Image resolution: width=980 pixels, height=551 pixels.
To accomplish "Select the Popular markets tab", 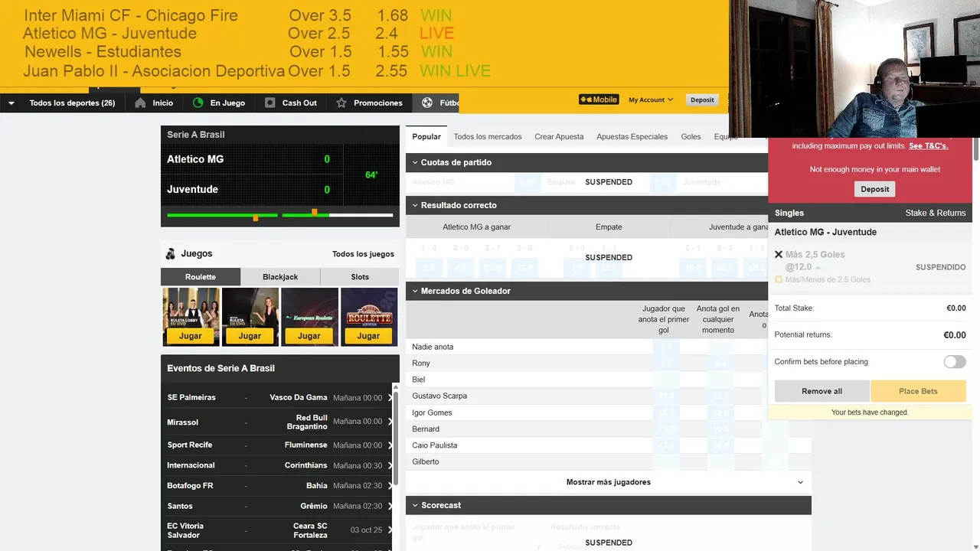I will [426, 137].
